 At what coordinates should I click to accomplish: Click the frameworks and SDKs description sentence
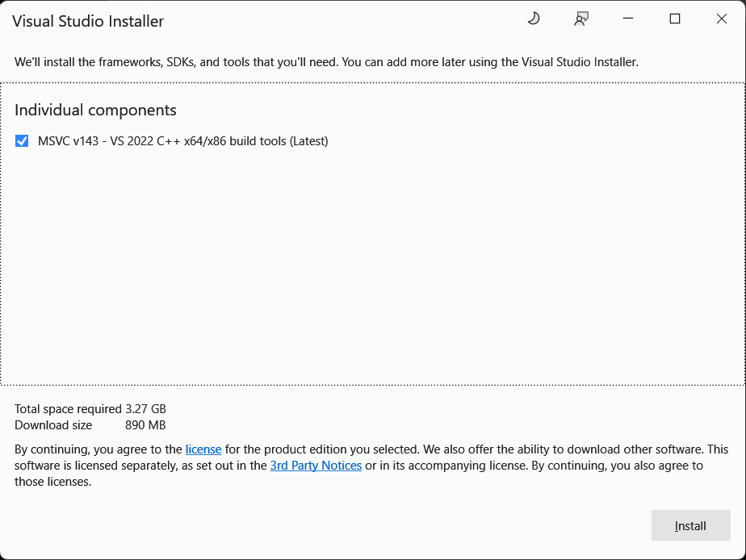click(x=326, y=62)
